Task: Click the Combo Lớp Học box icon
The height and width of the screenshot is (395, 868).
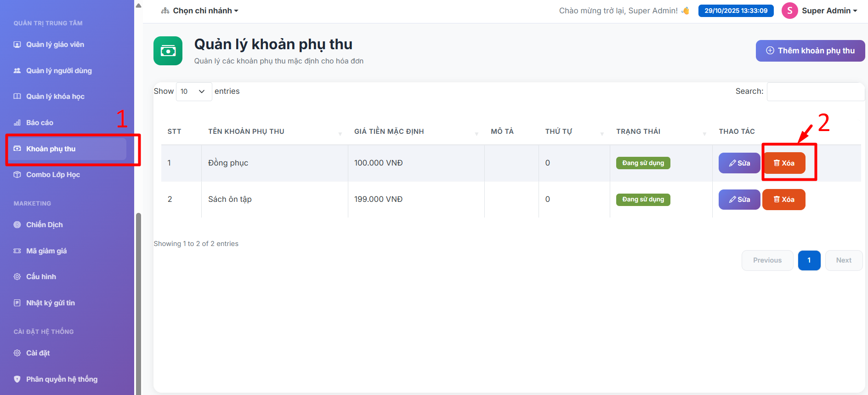Action: click(x=17, y=175)
